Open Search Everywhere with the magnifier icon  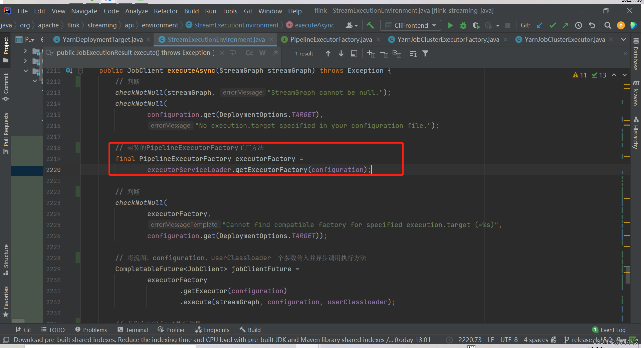tap(608, 25)
